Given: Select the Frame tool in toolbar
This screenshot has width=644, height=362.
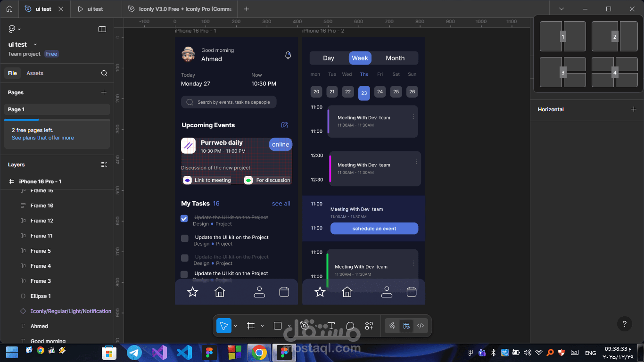Looking at the screenshot, I should [x=251, y=326].
